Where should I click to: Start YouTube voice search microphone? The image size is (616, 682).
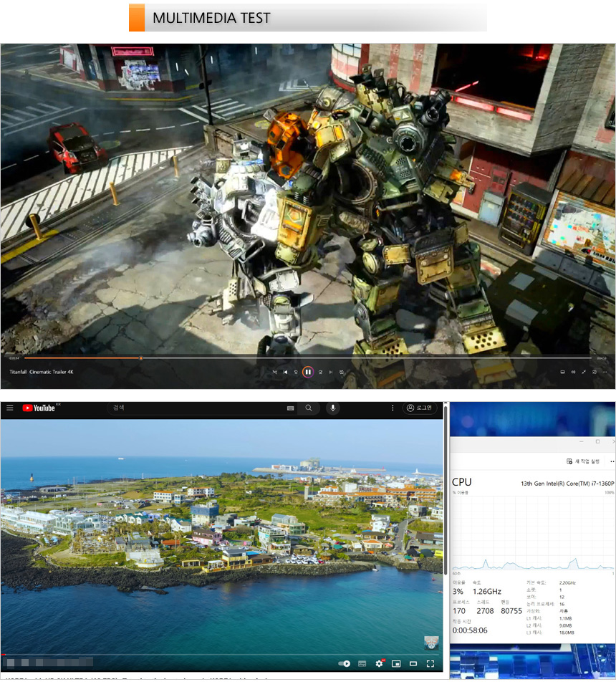click(333, 408)
